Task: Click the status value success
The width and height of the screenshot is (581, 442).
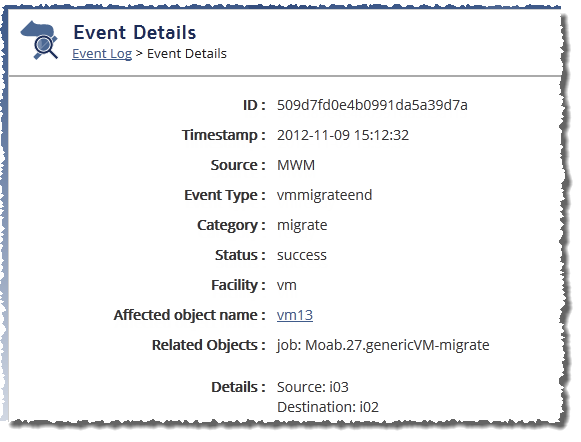Action: 302,255
